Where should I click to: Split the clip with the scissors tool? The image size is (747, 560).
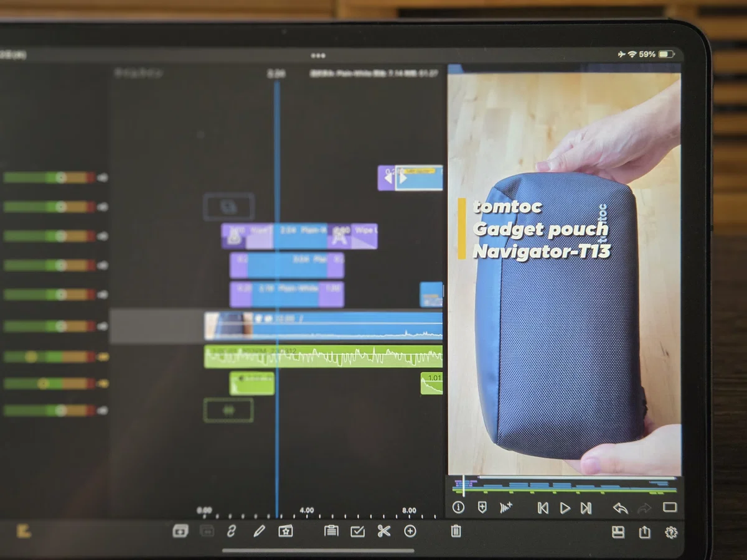(383, 531)
